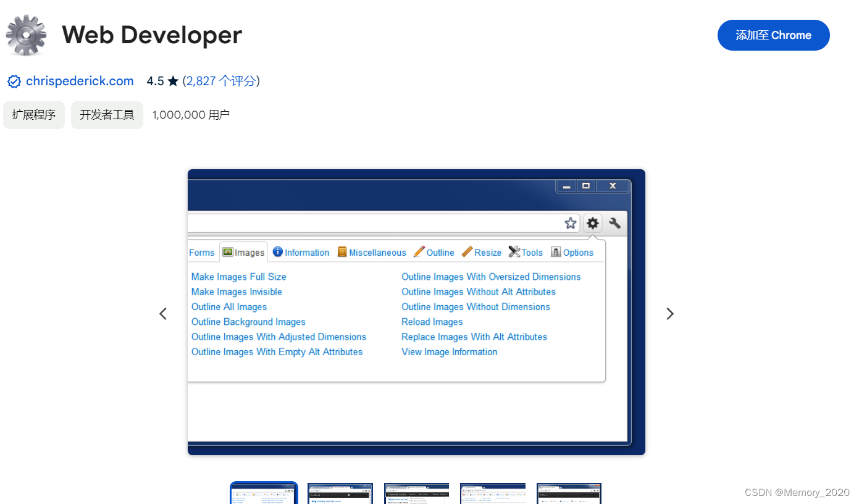This screenshot has width=859, height=504.
Task: Click Replace Images With Alt Attributes
Action: click(x=474, y=337)
